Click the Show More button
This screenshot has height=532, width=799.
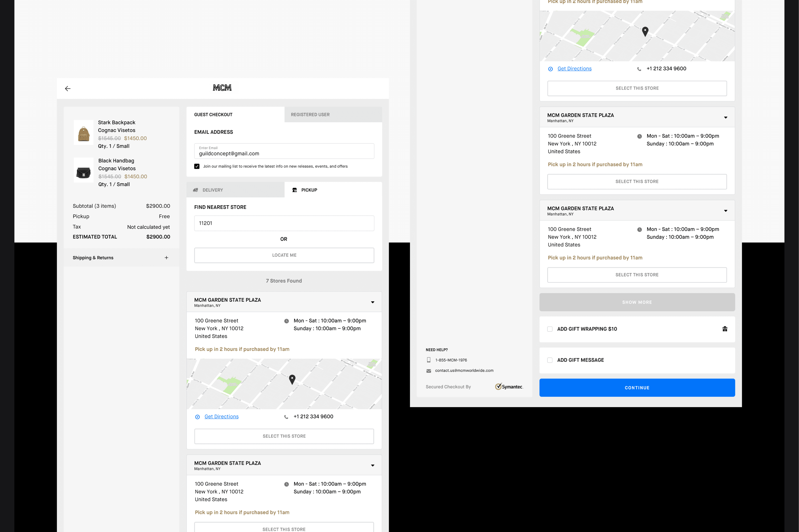[637, 302]
